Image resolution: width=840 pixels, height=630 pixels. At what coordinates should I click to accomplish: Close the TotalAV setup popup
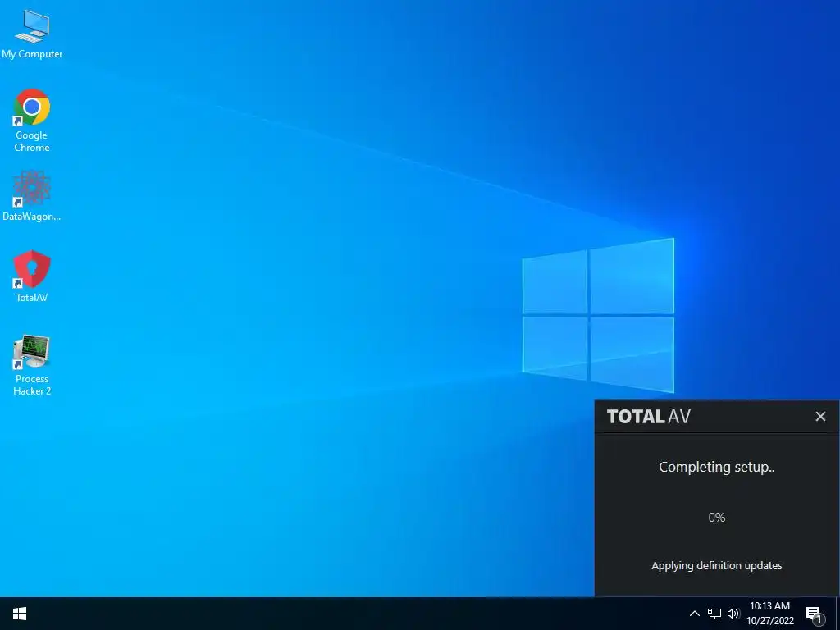(x=820, y=416)
